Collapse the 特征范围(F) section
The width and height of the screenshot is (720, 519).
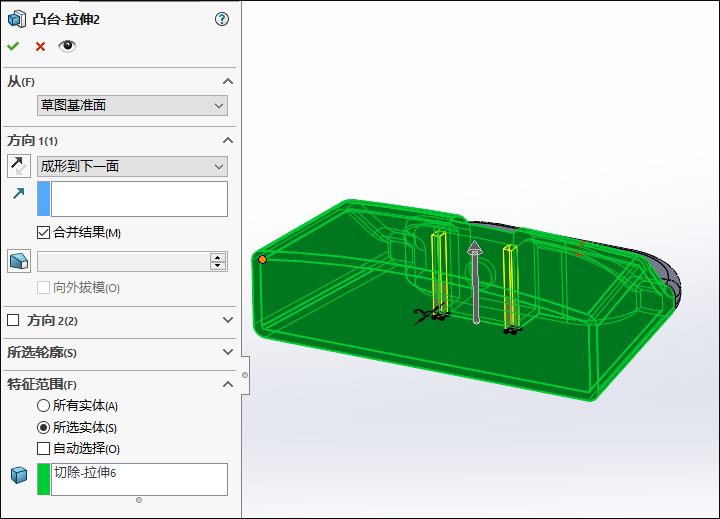click(228, 384)
